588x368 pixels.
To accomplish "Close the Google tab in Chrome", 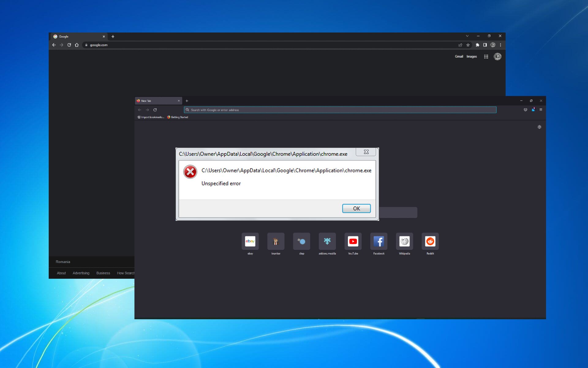I will 104,36.
